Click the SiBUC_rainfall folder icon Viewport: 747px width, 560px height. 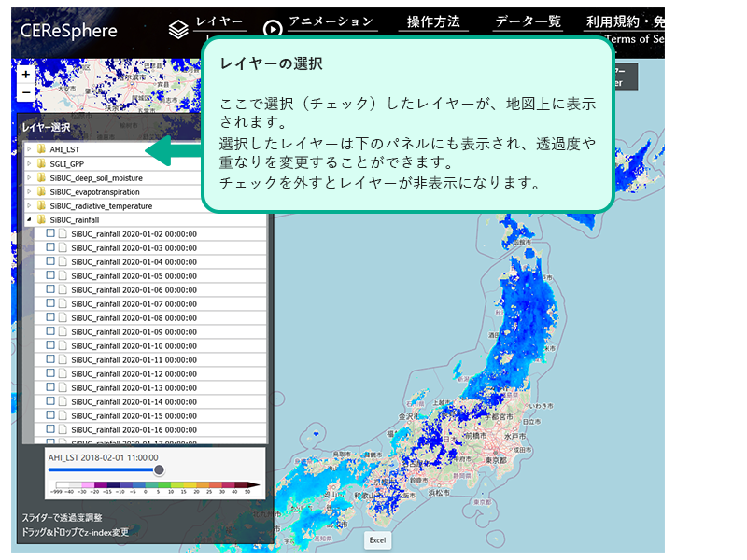41,219
